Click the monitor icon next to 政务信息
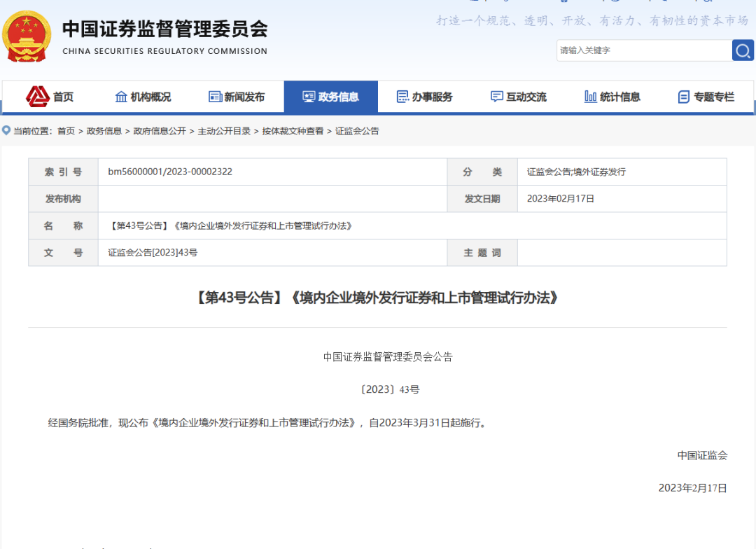This screenshot has height=549, width=756. pos(309,97)
